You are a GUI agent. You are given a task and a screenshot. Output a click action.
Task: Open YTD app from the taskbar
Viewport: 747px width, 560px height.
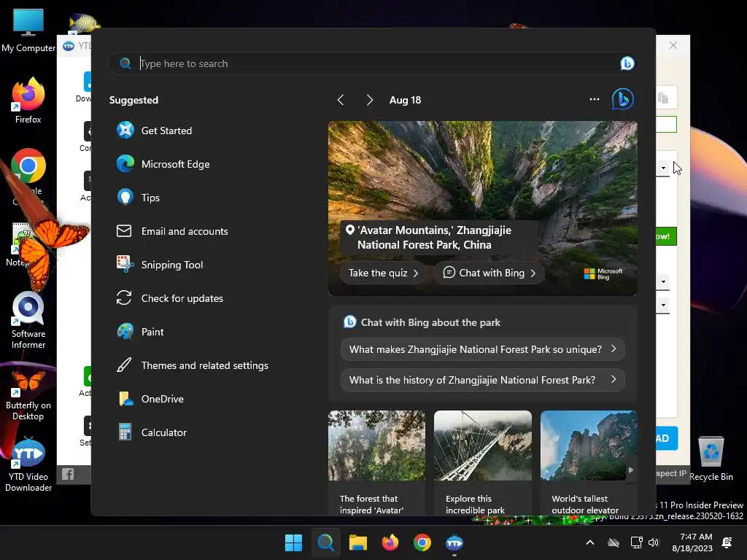(x=454, y=542)
